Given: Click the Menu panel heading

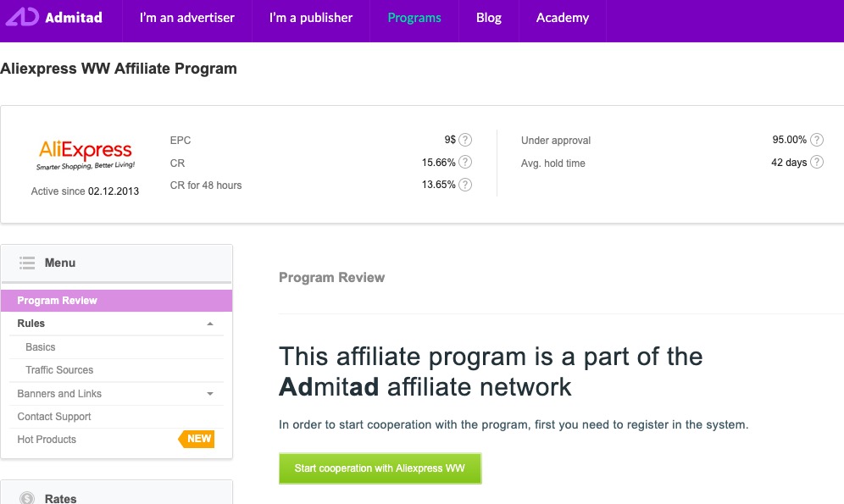Looking at the screenshot, I should [60, 263].
